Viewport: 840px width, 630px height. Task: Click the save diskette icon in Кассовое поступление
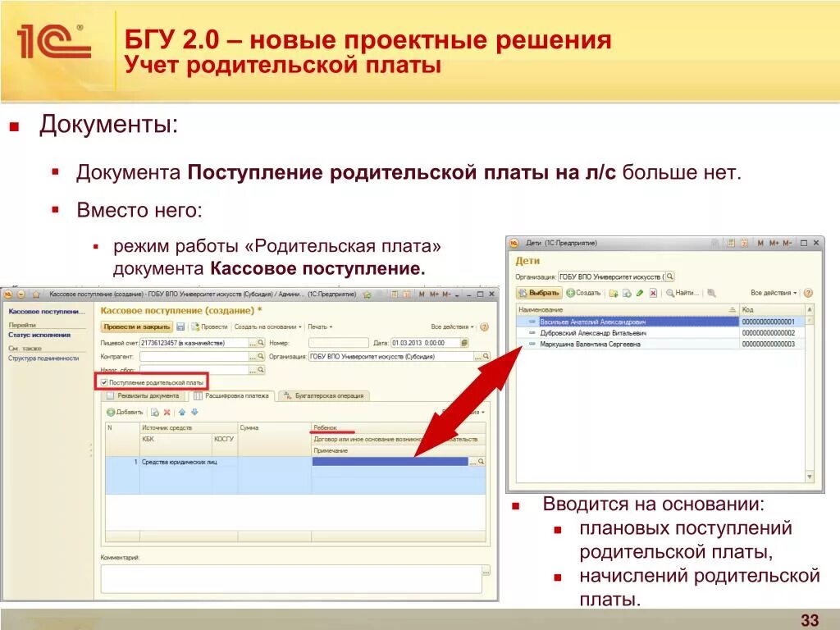tap(180, 326)
